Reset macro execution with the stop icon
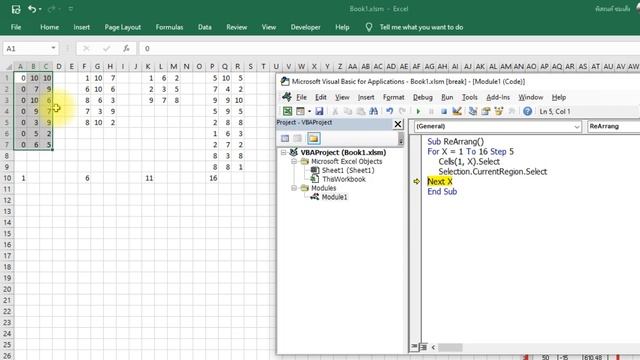Screen dimensions: 640x360 pyautogui.click(x=444, y=111)
